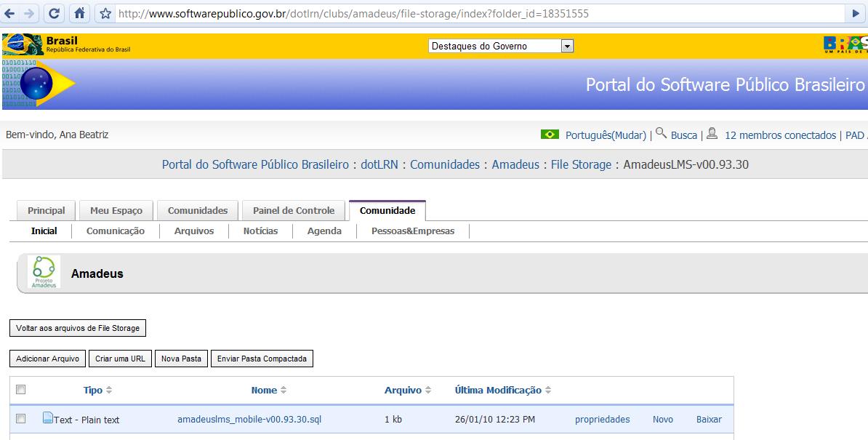
Task: Sort by Arquivo size arrows
Action: pyautogui.click(x=428, y=391)
